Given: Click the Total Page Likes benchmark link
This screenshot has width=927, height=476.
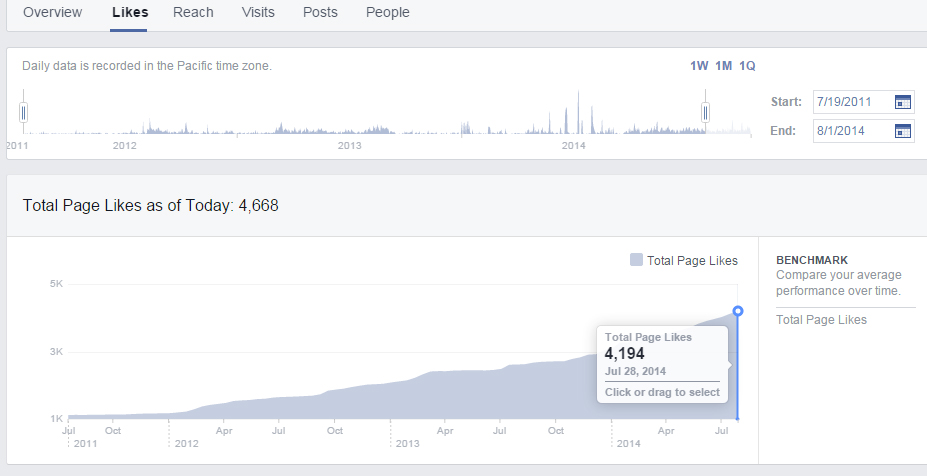Looking at the screenshot, I should [821, 320].
